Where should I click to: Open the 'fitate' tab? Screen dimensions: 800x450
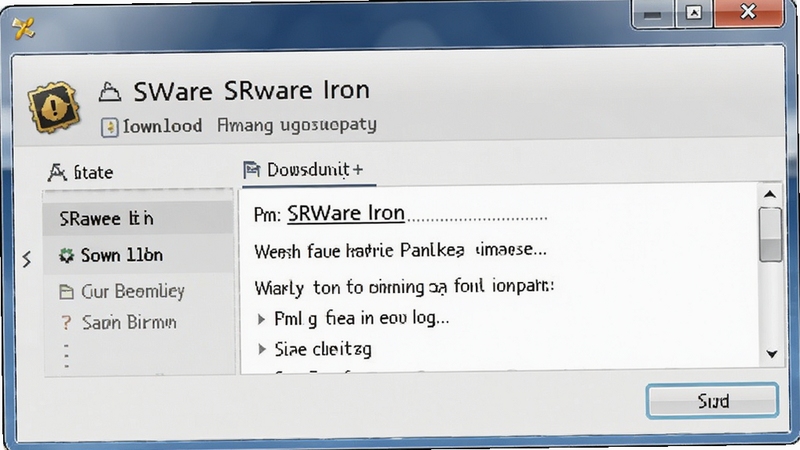click(81, 172)
